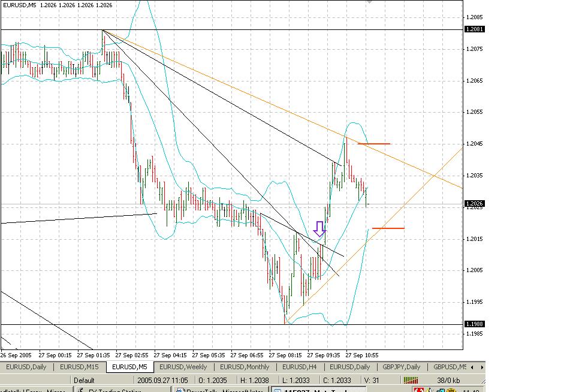The image size is (576, 392).
Task: Click the 1.2005 price scale value
Action: pos(474,270)
